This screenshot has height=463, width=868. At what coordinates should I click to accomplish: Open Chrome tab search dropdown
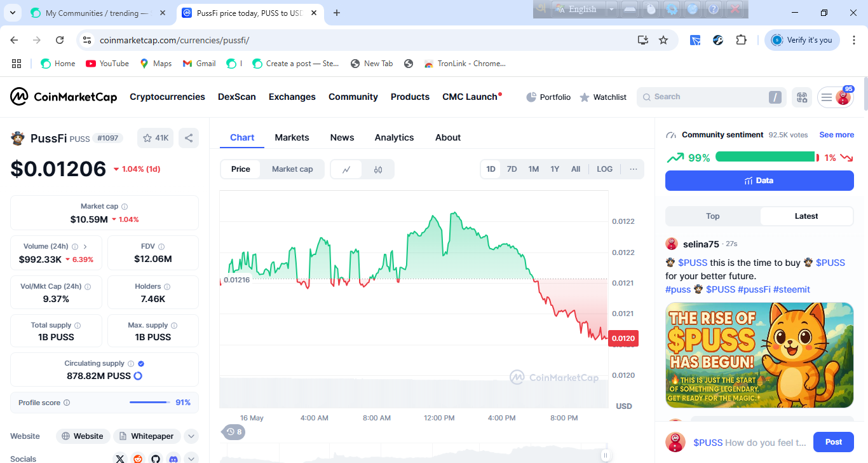(x=13, y=13)
